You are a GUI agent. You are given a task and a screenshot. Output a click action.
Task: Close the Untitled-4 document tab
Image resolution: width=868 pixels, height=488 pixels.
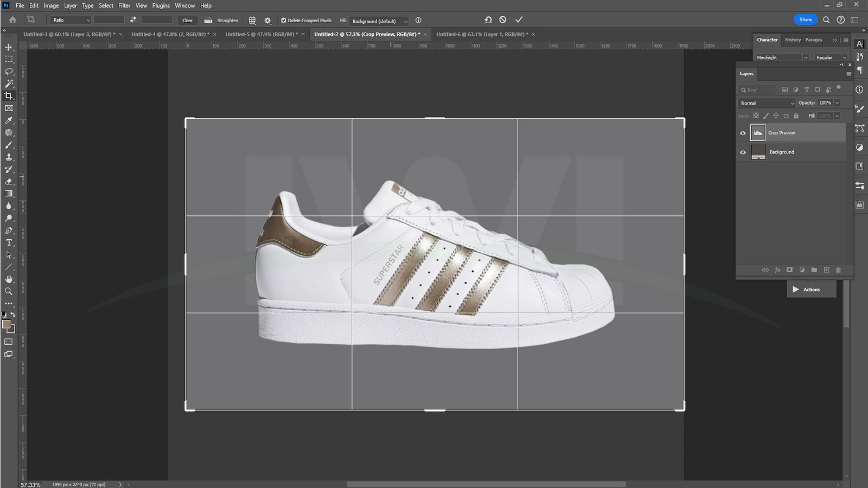(x=214, y=34)
